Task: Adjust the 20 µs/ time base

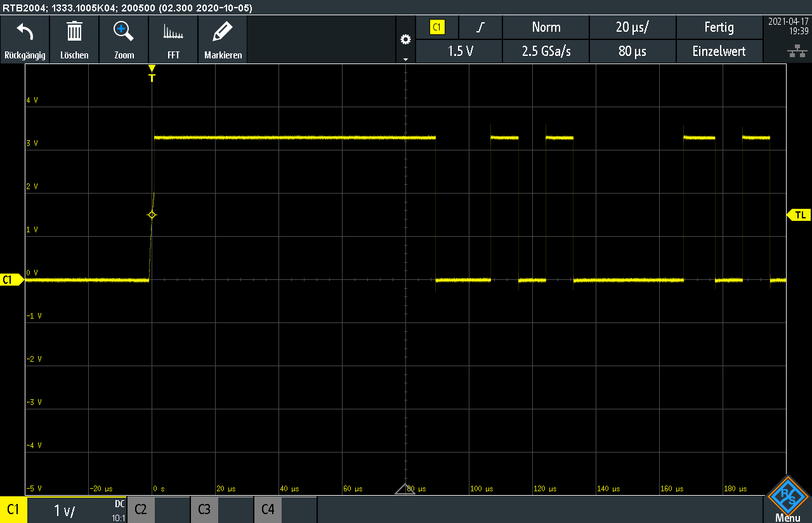Action: [x=632, y=27]
